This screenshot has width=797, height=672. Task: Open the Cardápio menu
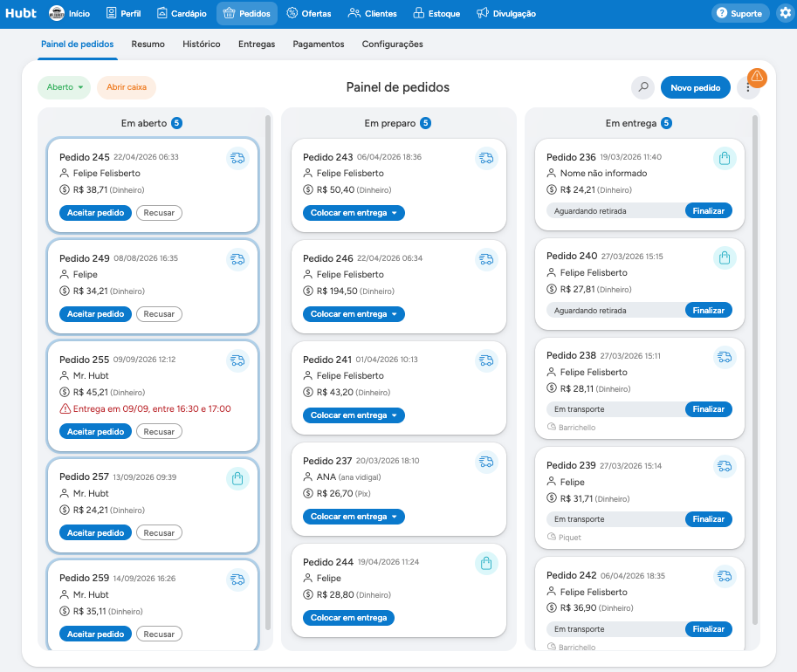pyautogui.click(x=182, y=13)
